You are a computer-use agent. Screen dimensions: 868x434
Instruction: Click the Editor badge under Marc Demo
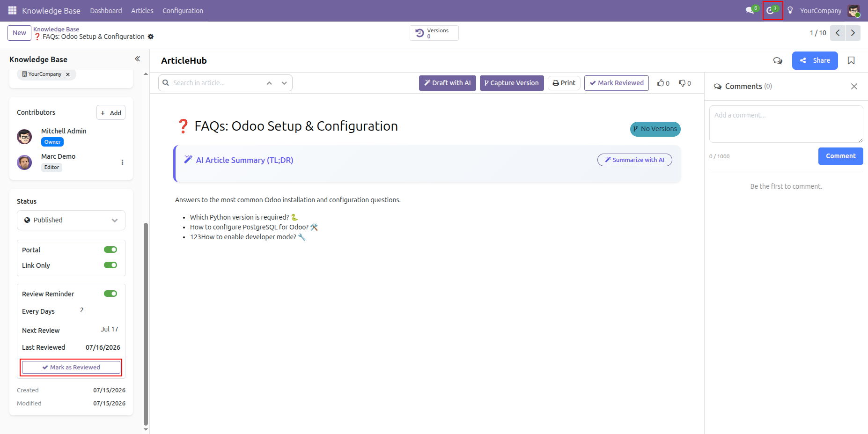51,167
